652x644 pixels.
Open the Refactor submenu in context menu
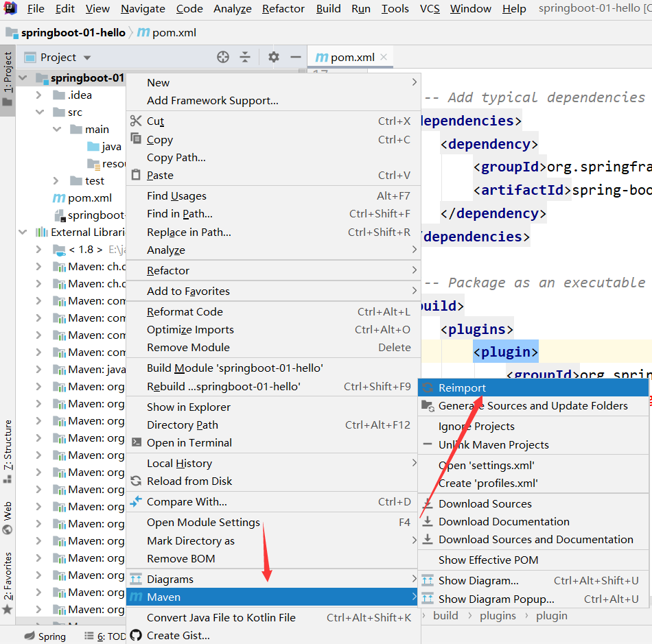(x=273, y=270)
